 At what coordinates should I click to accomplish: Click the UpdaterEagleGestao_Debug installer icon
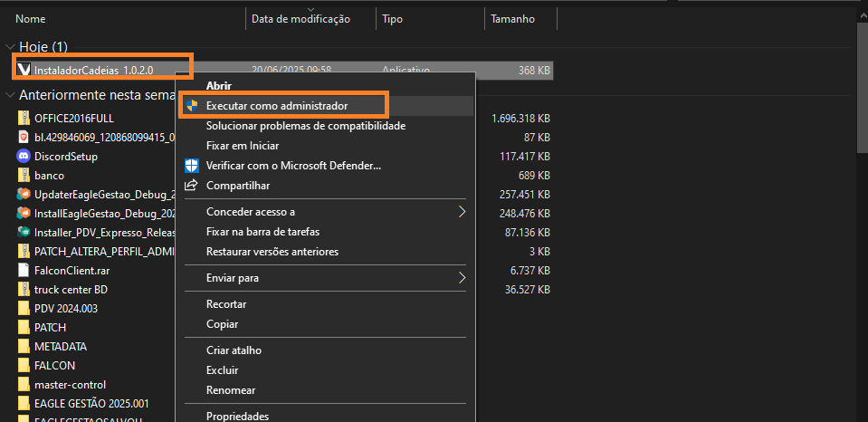24,194
